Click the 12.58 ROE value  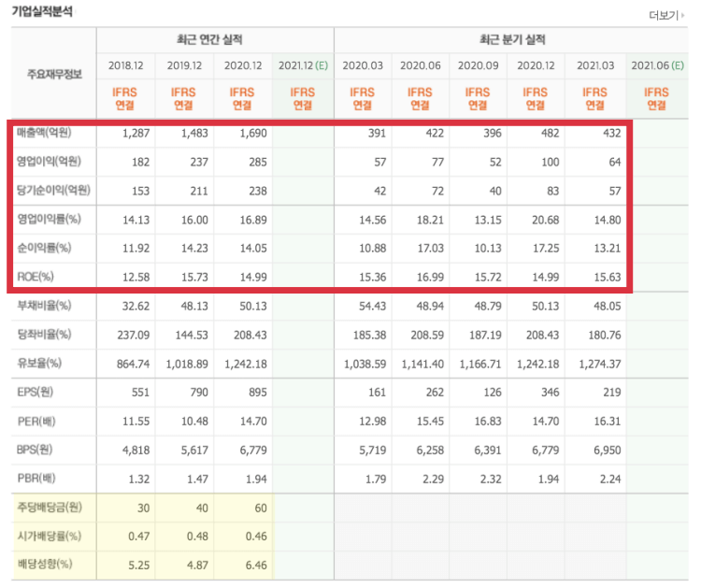click(136, 278)
